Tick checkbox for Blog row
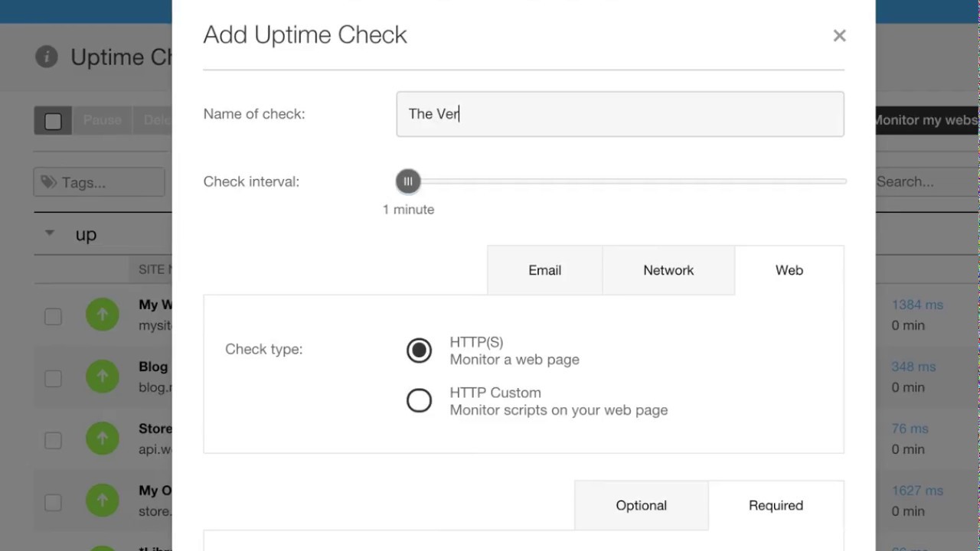Image resolution: width=980 pixels, height=551 pixels. click(53, 378)
